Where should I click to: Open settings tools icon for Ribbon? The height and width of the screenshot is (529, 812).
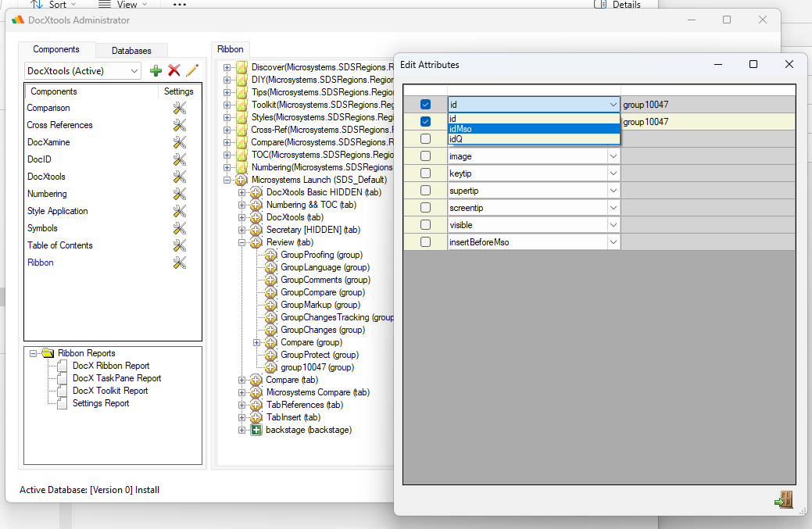tap(180, 263)
